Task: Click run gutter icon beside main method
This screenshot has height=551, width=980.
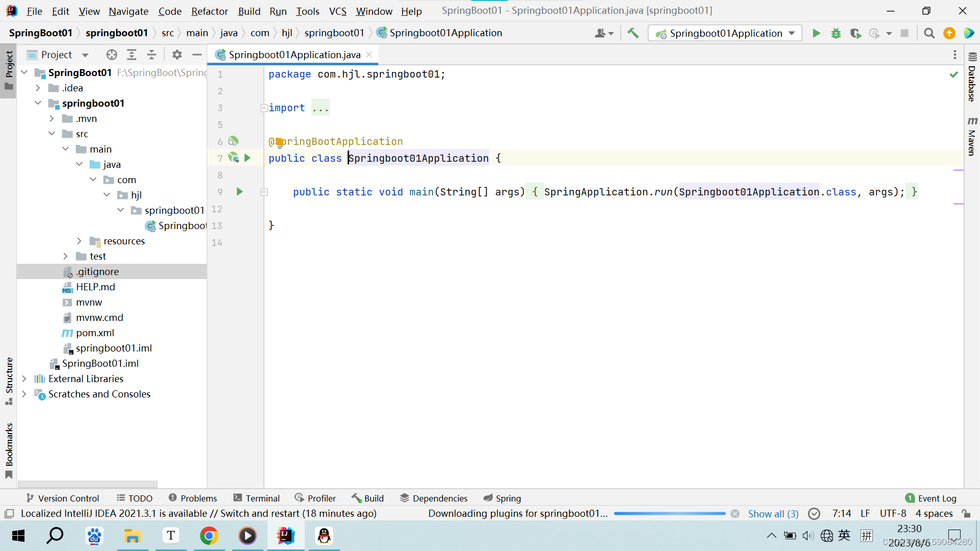Action: click(239, 192)
